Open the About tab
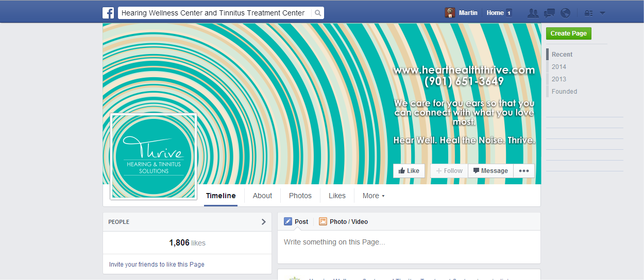644x280 pixels. point(262,196)
